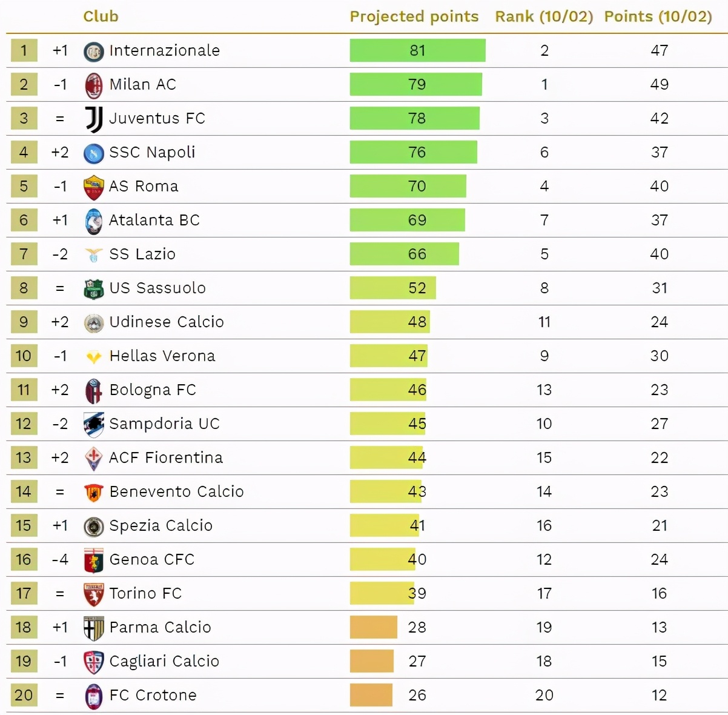Click the Parma Calcio club crest

[x=93, y=628]
